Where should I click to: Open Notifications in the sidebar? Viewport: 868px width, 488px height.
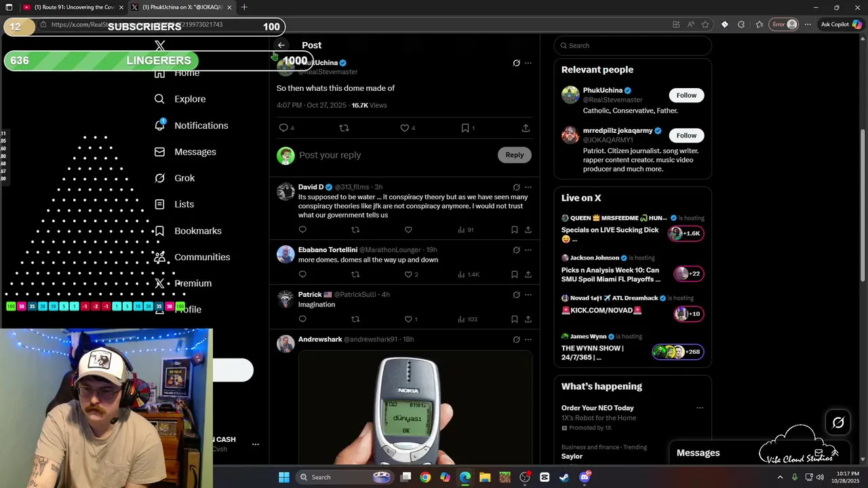tap(191, 125)
